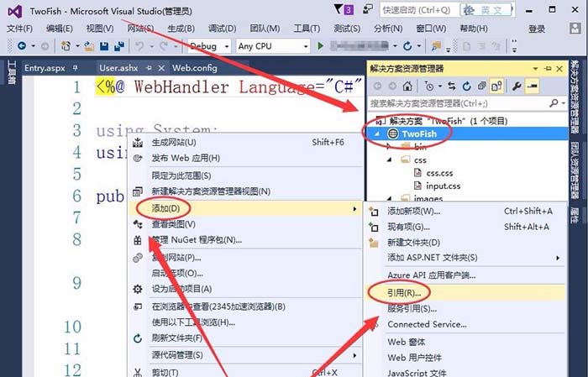Click the 登录 sign-in link
The image size is (588, 377).
click(x=537, y=29)
